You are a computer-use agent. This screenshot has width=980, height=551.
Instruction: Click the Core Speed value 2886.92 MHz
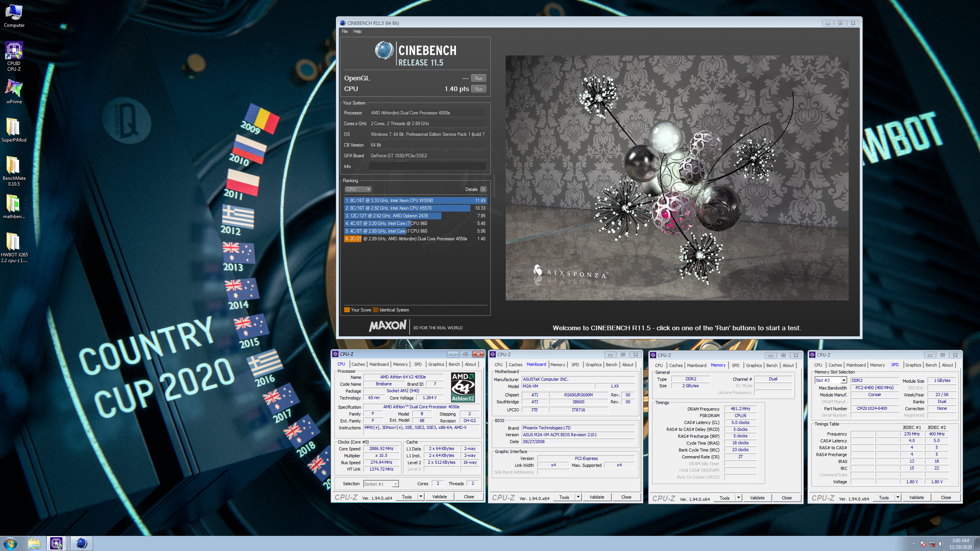381,448
